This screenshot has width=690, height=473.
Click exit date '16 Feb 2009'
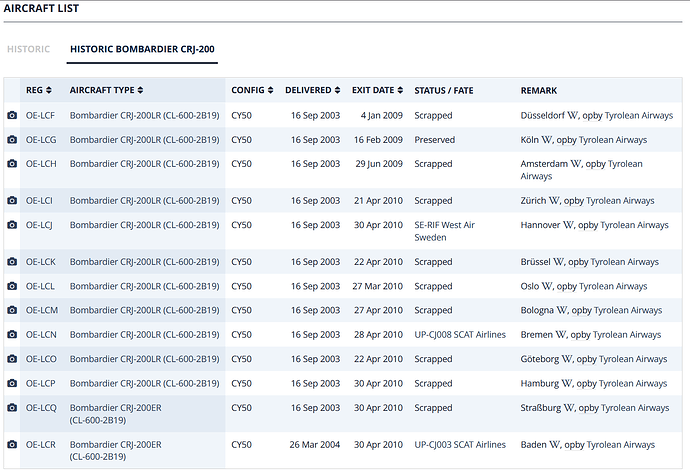point(378,139)
